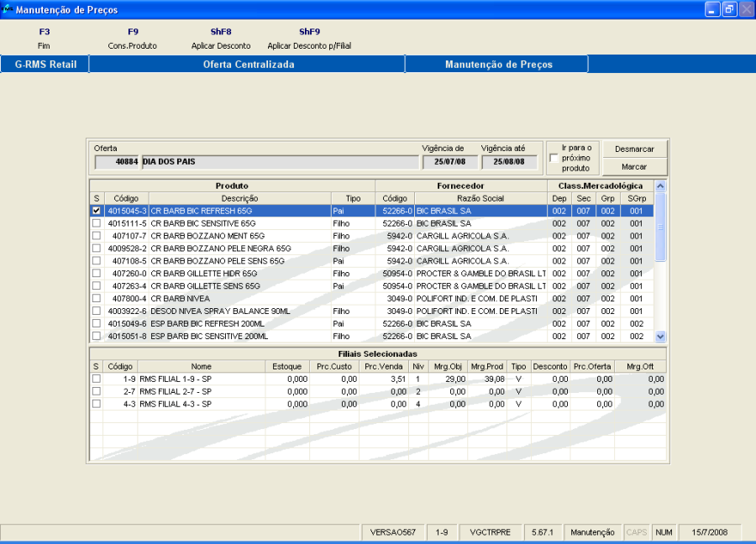The height and width of the screenshot is (544, 756).
Task: Check the RMS FILIAL 2-7 - SP row
Action: coord(96,391)
